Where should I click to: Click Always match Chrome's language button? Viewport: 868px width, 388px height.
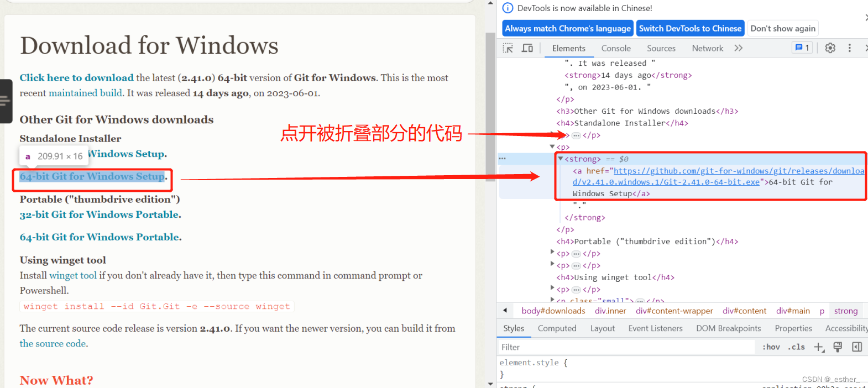[x=568, y=28]
